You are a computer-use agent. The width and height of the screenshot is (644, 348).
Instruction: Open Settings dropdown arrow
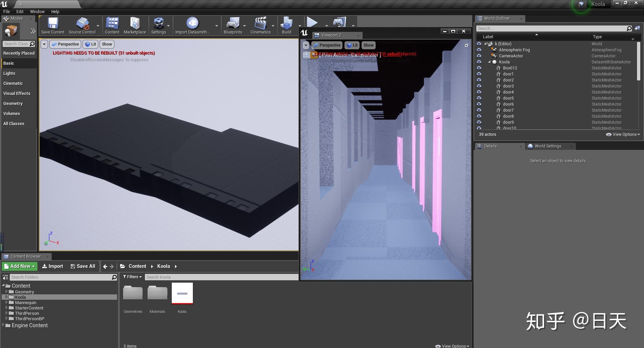pyautogui.click(x=168, y=26)
